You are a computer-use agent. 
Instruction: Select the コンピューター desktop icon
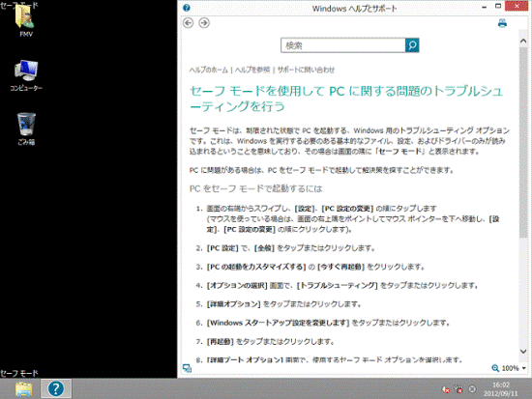[x=26, y=76]
